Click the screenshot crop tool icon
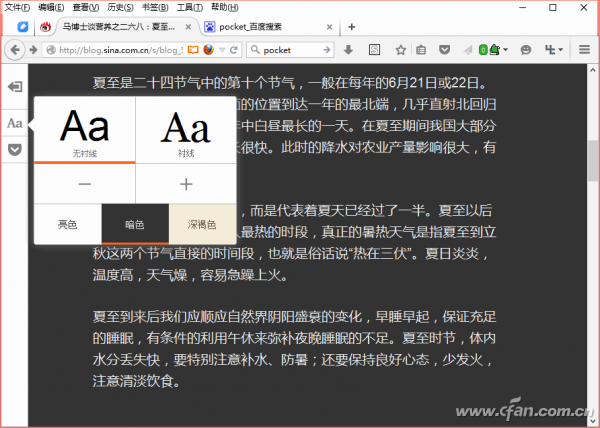 550,50
